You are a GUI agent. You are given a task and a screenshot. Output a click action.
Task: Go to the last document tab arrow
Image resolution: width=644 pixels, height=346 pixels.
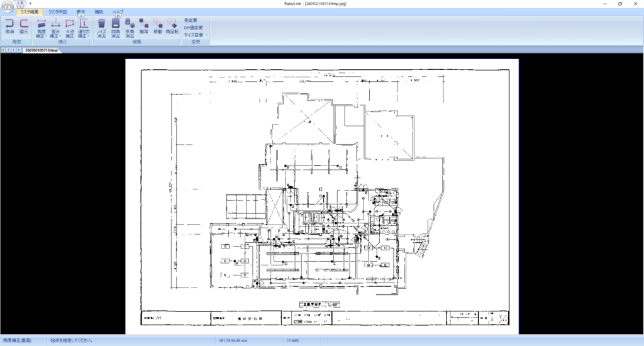(19, 50)
